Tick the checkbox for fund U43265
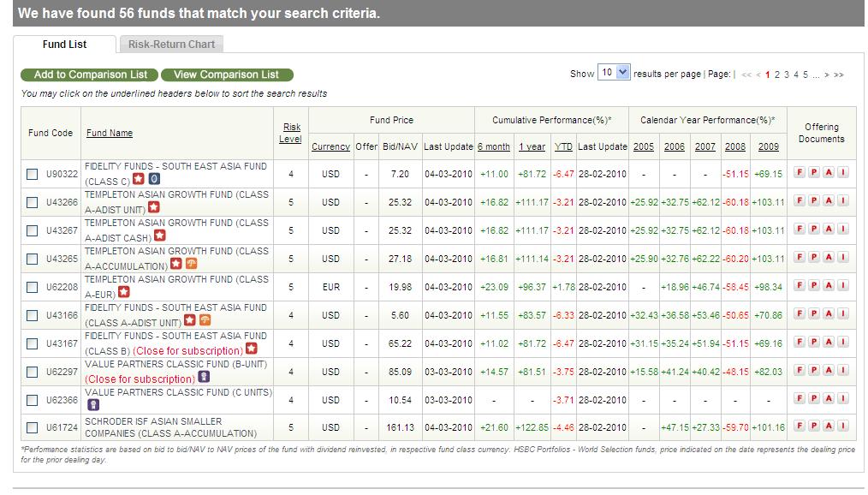This screenshot has width=868, height=495. [x=33, y=259]
